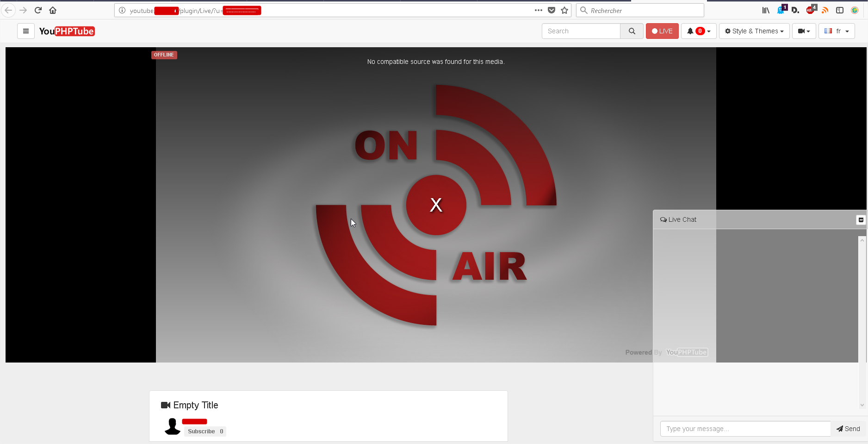The height and width of the screenshot is (444, 868).
Task: Click the No compatible source message
Action: tap(436, 62)
